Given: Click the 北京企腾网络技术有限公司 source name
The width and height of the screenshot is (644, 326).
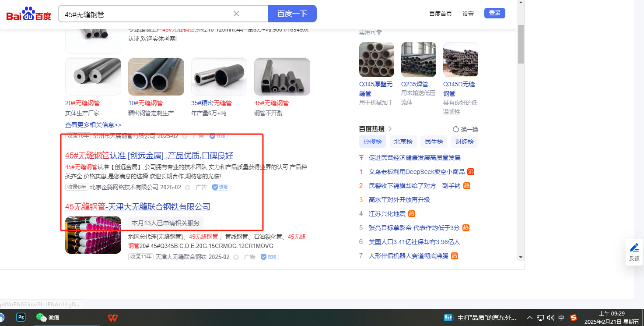Looking at the screenshot, I should click(x=124, y=187).
